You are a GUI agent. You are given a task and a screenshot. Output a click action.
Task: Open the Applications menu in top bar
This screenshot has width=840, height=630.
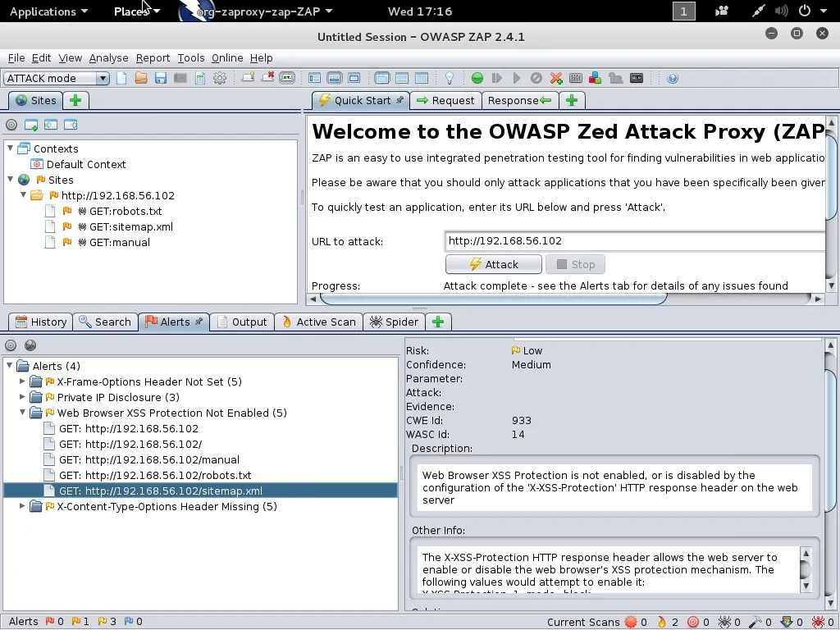click(x=48, y=11)
